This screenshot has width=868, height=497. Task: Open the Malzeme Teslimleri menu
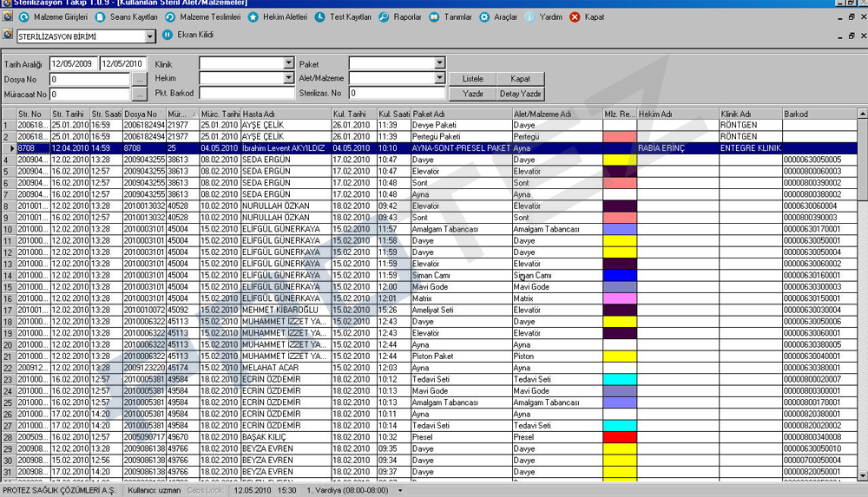[210, 17]
